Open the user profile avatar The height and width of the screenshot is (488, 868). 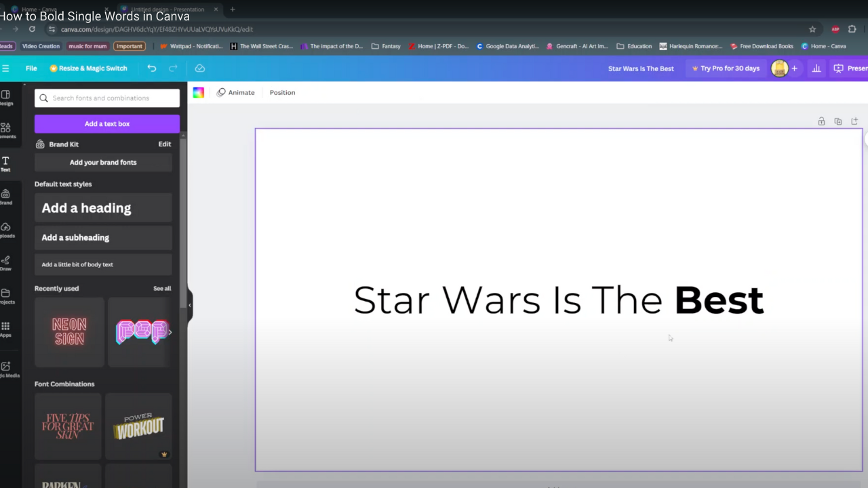pos(780,68)
